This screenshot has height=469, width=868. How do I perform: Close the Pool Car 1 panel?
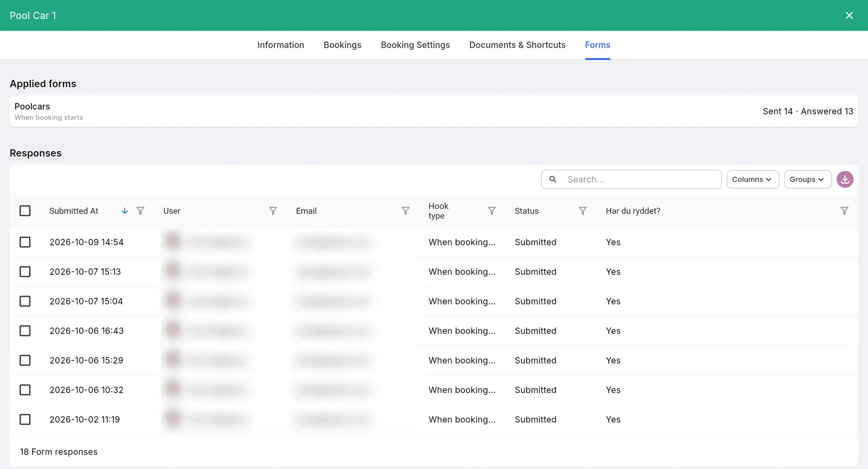849,15
